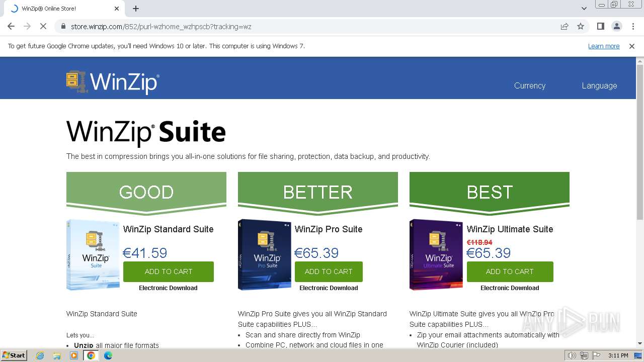Launch Internet Explorer from the taskbar
Image resolution: width=644 pixels, height=362 pixels.
coord(40,355)
